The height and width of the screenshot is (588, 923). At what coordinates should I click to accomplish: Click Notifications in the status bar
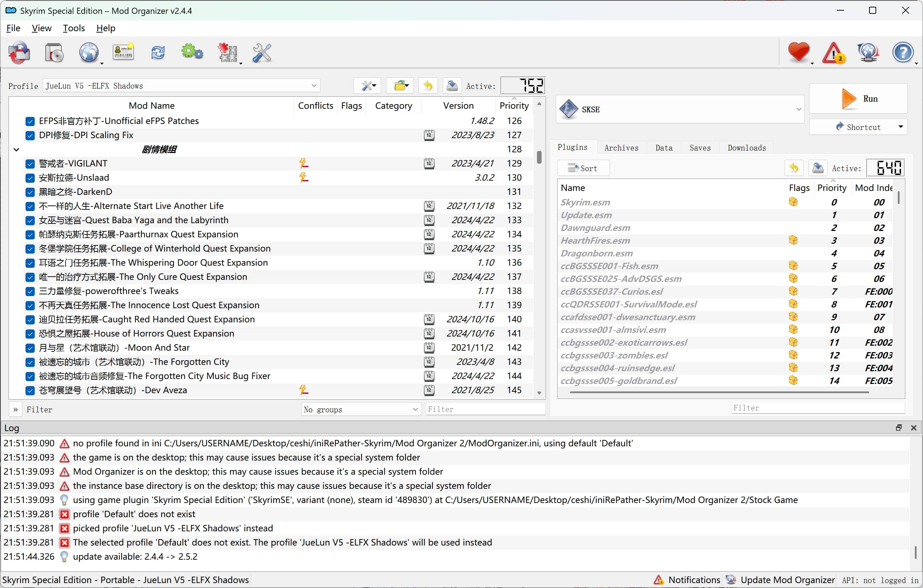pyautogui.click(x=687, y=579)
